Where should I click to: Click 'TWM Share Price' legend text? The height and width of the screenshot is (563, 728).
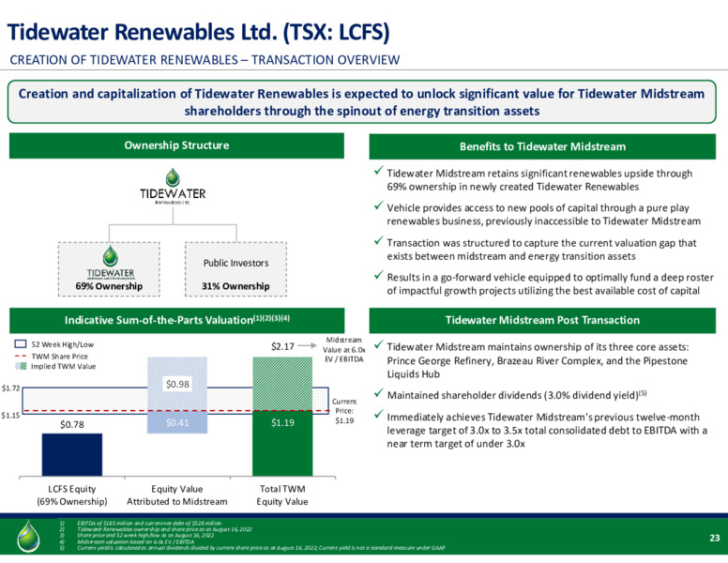59,357
